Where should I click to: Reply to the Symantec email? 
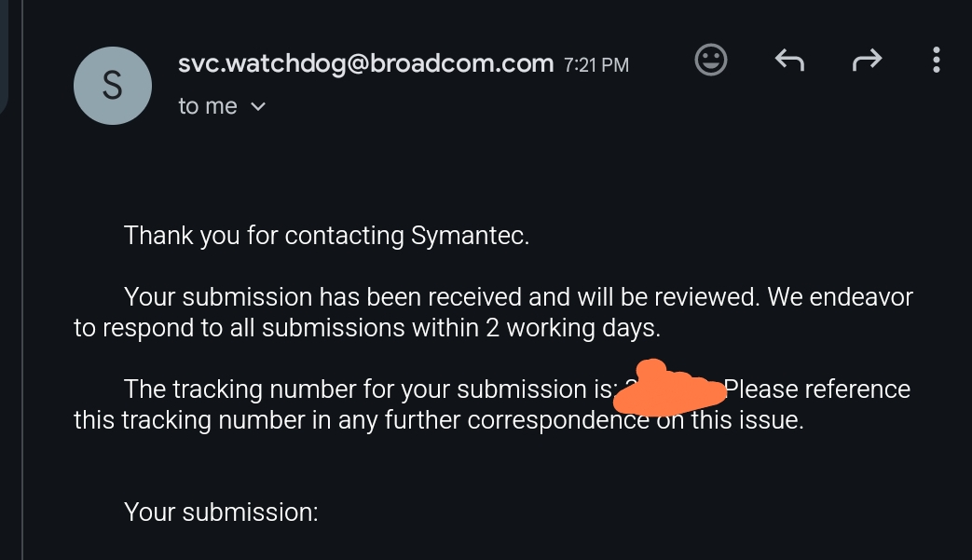789,61
